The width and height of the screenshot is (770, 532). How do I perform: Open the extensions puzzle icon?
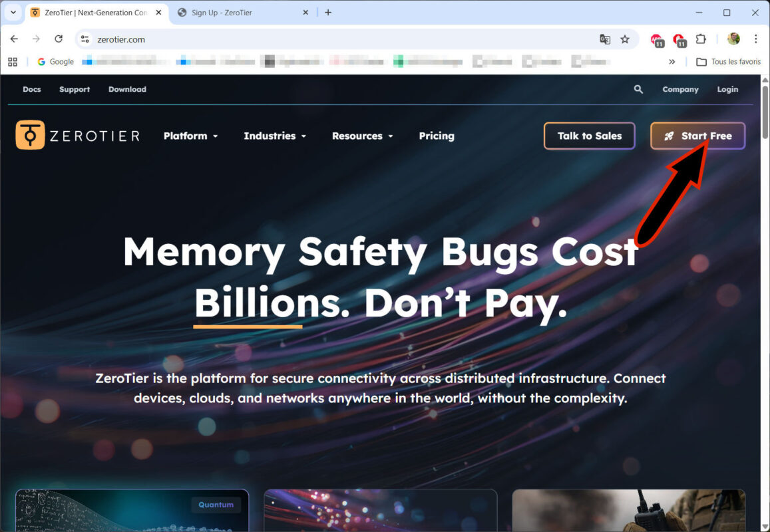tap(701, 39)
